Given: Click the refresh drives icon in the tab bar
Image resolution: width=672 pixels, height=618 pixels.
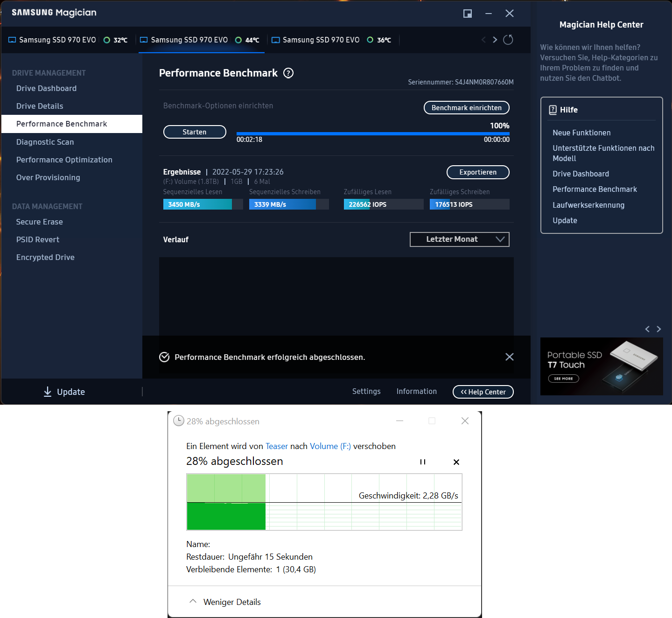Looking at the screenshot, I should point(508,40).
